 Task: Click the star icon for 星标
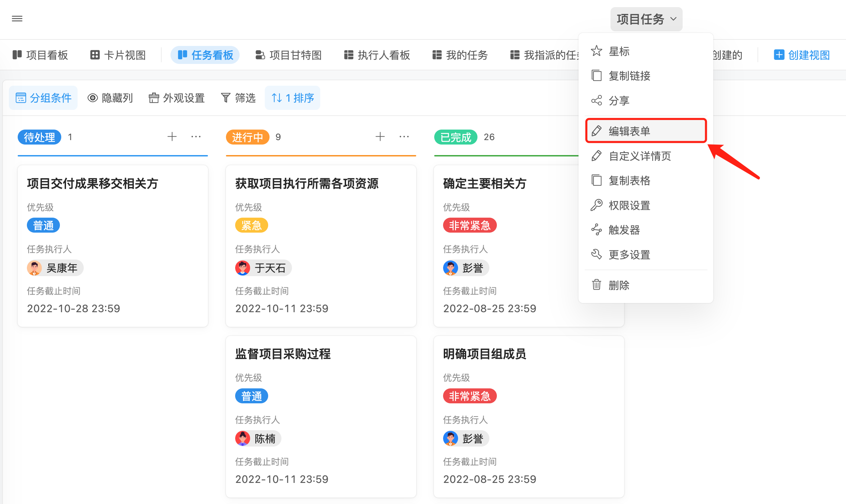pyautogui.click(x=597, y=51)
